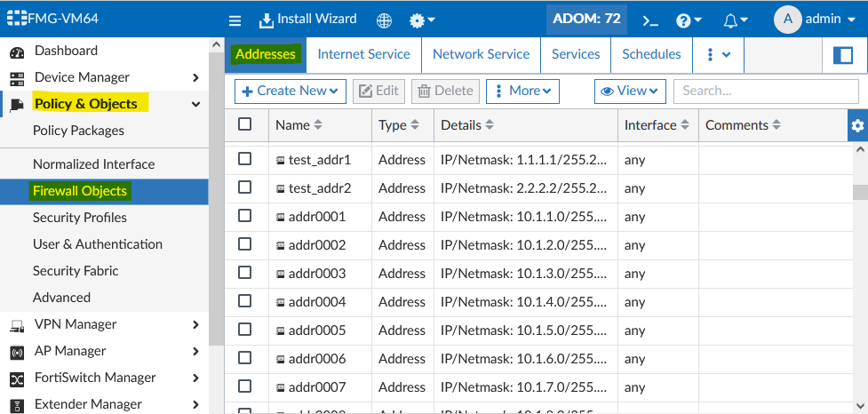
Task: Click the FortiSwitch Manager icon
Action: point(17,379)
